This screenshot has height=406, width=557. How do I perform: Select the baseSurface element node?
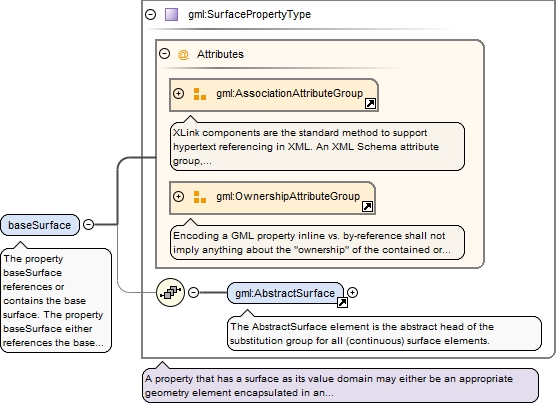40,225
